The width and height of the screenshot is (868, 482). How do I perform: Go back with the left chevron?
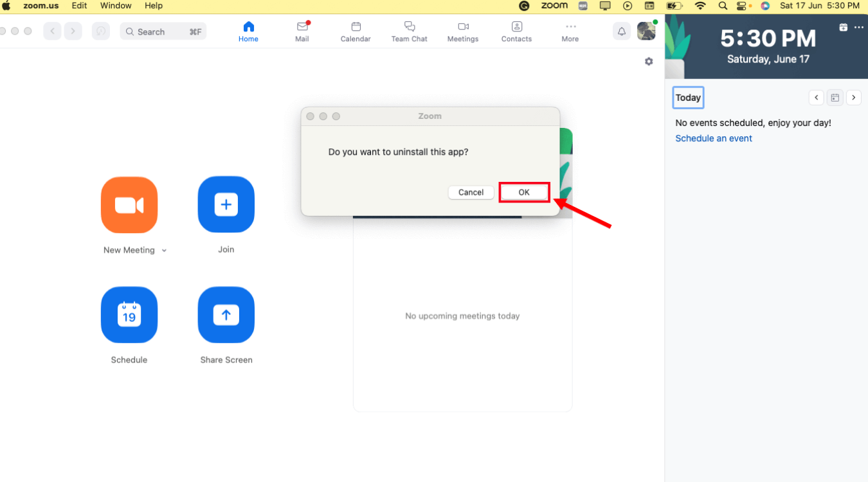click(x=53, y=31)
